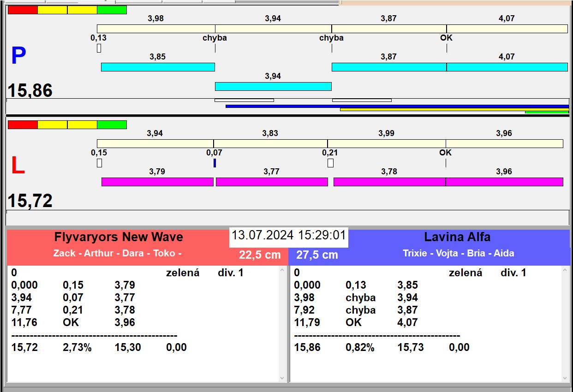Screen dimensions: 573x392
Task: Click the green start light in lane P
Action: [x=112, y=10]
